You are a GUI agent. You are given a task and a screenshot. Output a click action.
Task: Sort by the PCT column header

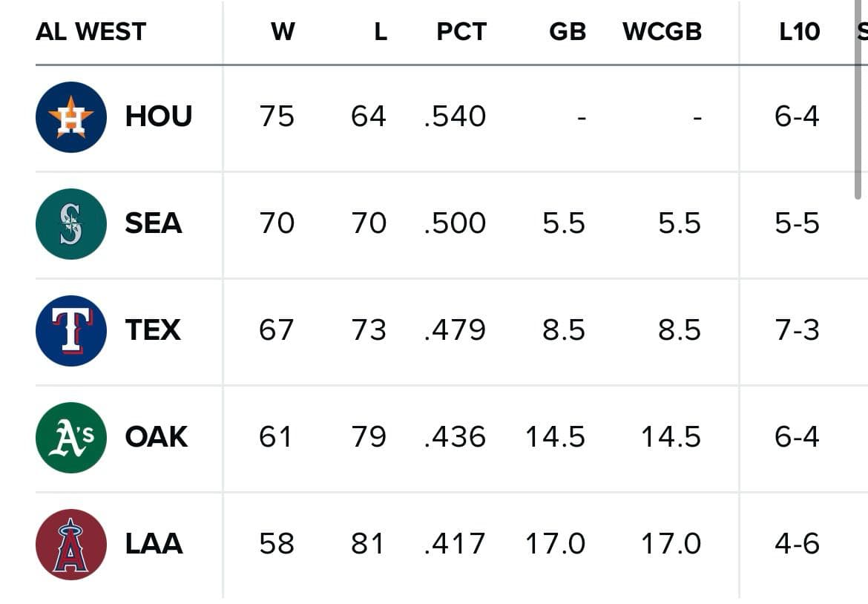pos(461,32)
